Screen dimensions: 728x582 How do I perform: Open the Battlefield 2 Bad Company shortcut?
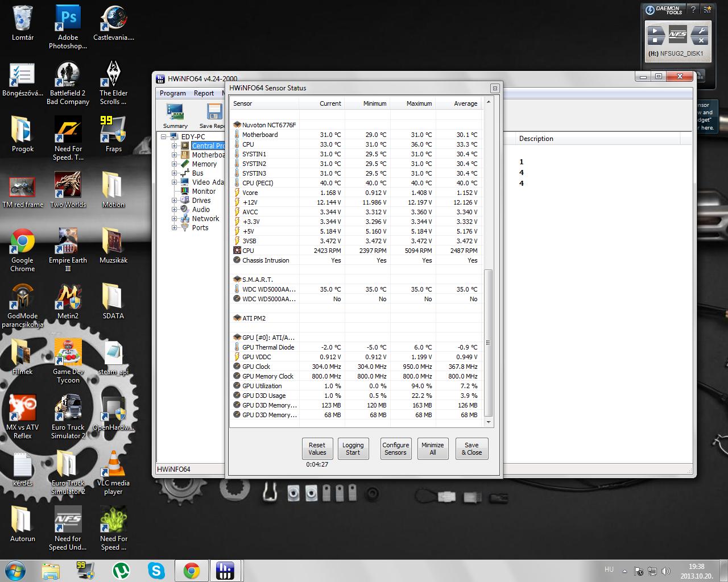click(68, 83)
